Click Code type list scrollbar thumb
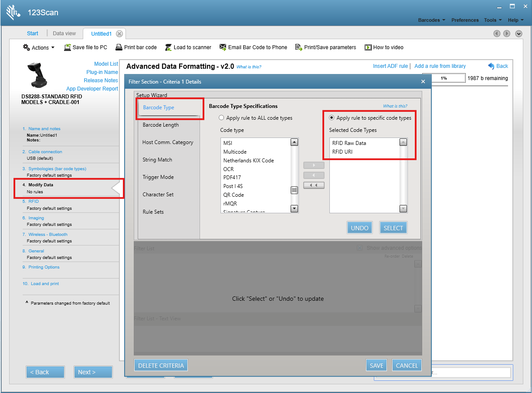Screen dimensions: 532x393 pyautogui.click(x=294, y=190)
